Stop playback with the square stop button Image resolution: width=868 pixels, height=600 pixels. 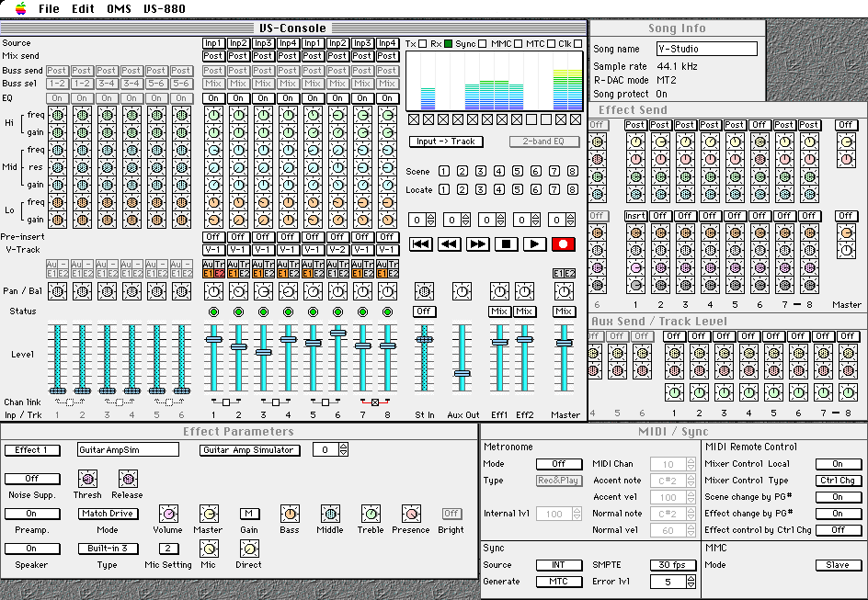tap(506, 243)
